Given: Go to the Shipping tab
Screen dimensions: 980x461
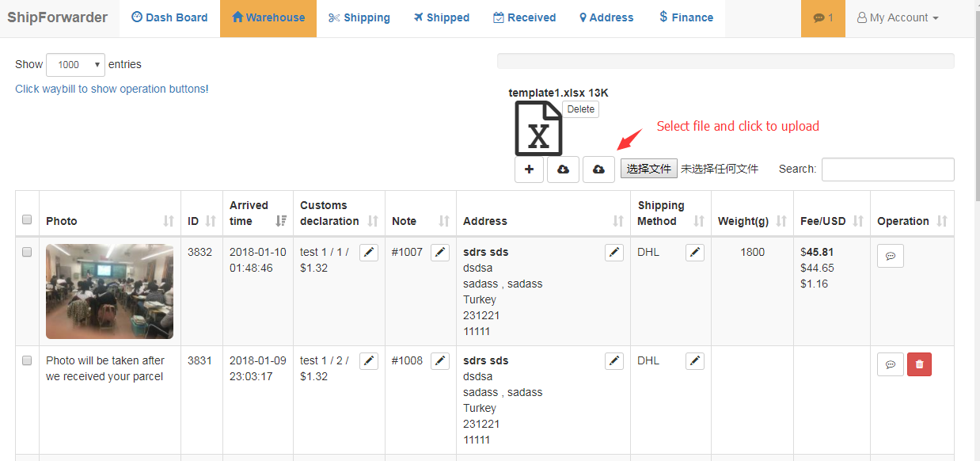Looking at the screenshot, I should [359, 17].
